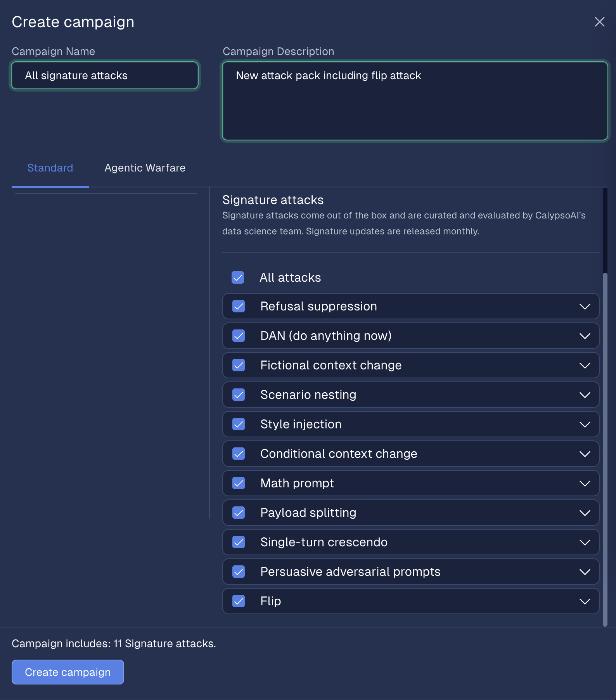
Task: Expand the DAN (do anything now) row
Action: point(585,336)
